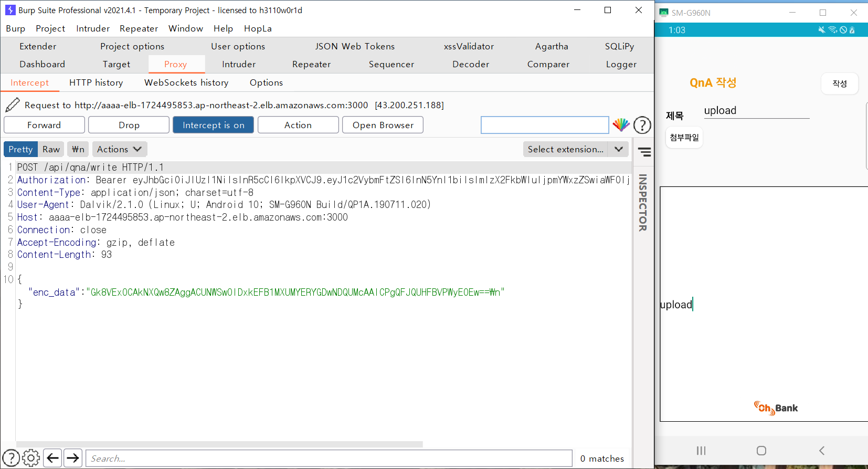
Task: Go to next search match arrow
Action: coord(73,458)
